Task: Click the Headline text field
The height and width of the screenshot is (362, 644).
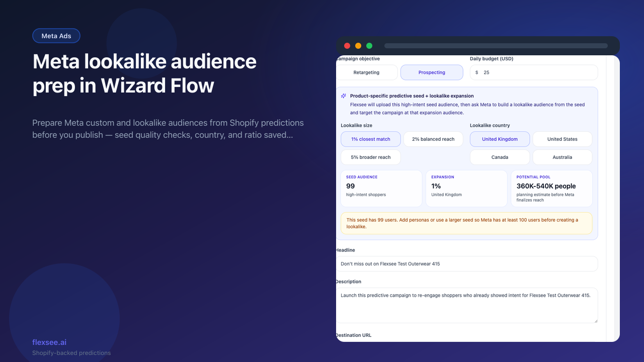Action: coord(467,264)
